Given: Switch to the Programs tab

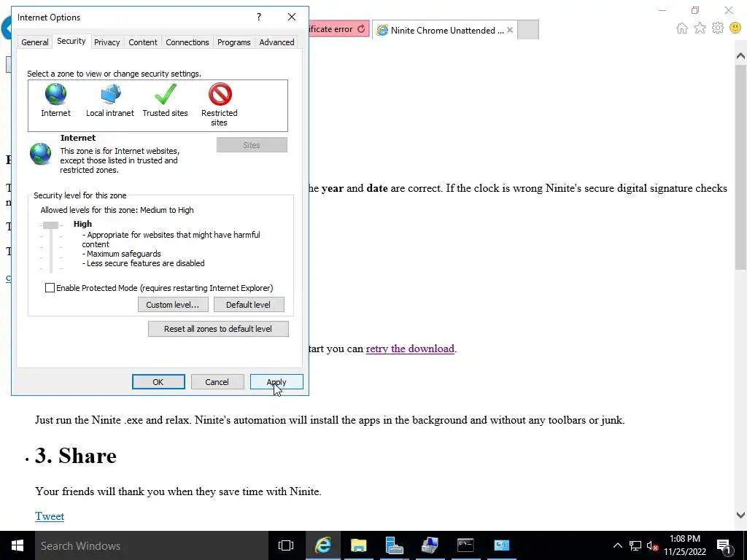Looking at the screenshot, I should point(234,42).
